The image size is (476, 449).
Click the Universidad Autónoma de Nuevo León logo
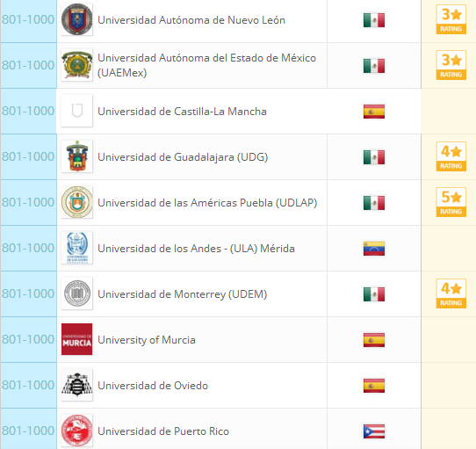tap(76, 19)
